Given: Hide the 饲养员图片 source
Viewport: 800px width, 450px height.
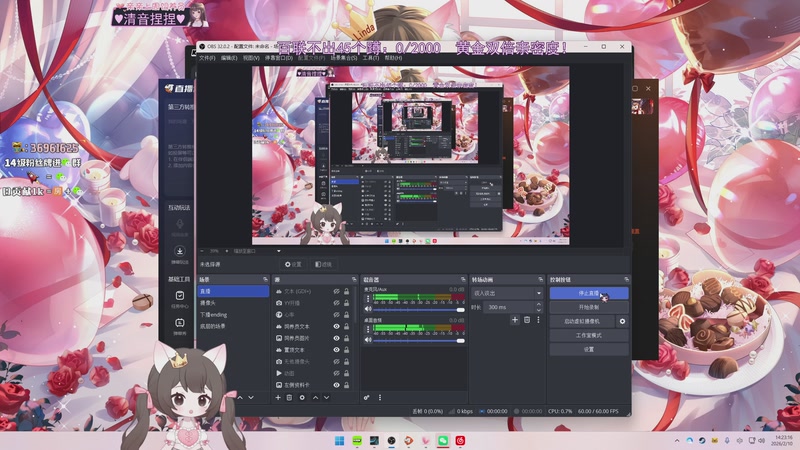Looking at the screenshot, I should click(336, 338).
